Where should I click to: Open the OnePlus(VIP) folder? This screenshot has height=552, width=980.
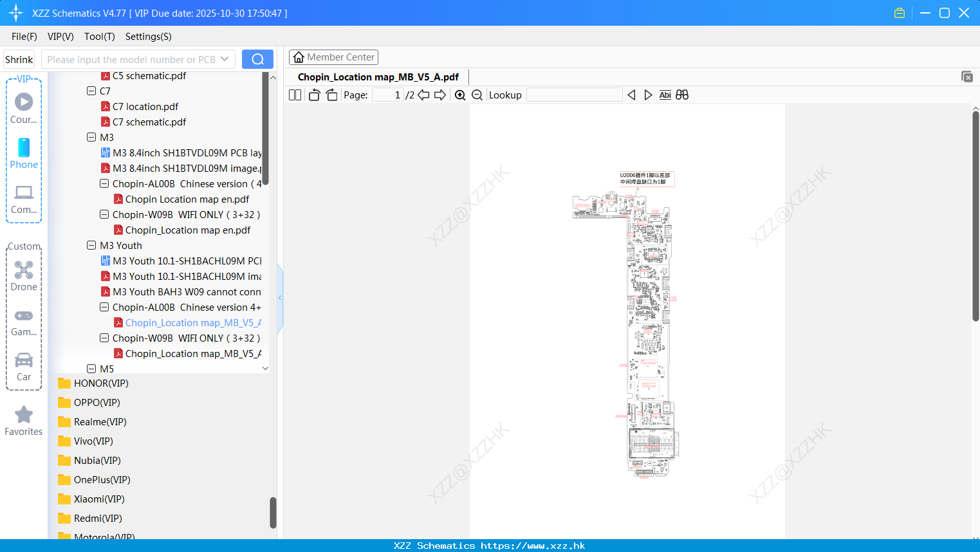coord(94,479)
